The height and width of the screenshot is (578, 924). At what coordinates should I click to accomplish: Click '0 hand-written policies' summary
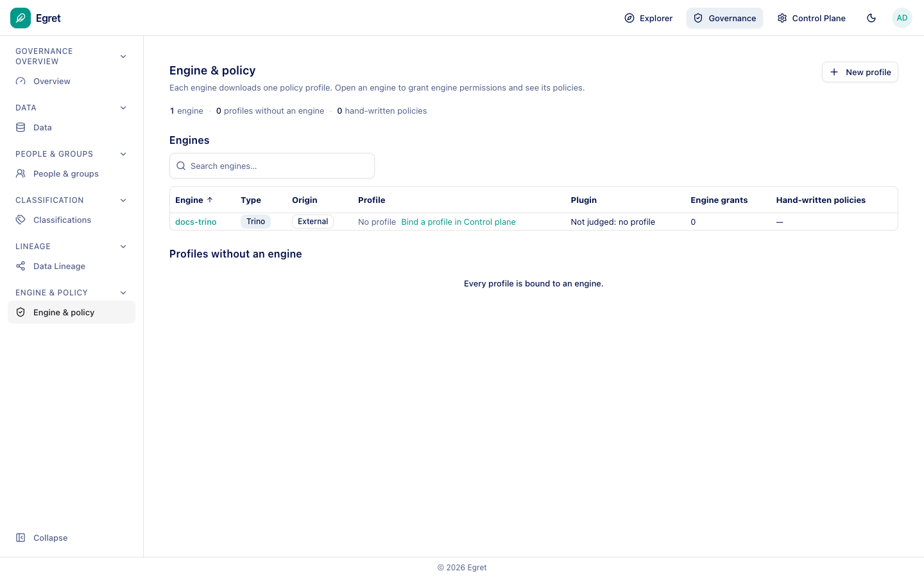[382, 111]
